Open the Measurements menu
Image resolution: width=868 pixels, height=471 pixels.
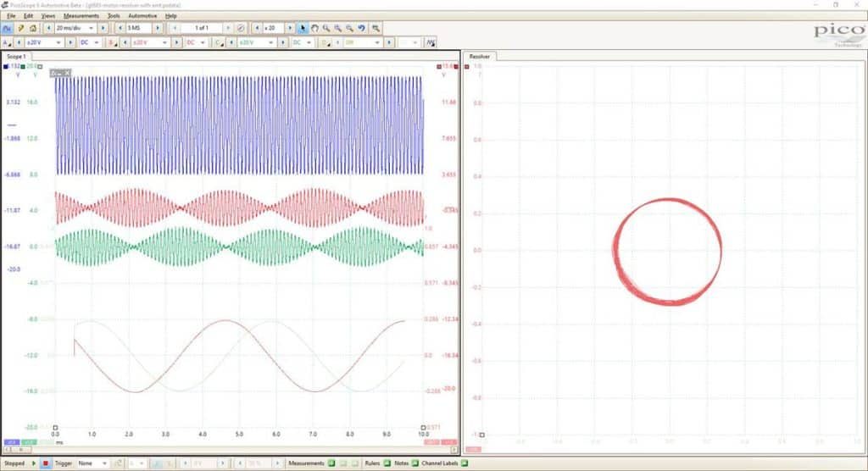[x=81, y=16]
